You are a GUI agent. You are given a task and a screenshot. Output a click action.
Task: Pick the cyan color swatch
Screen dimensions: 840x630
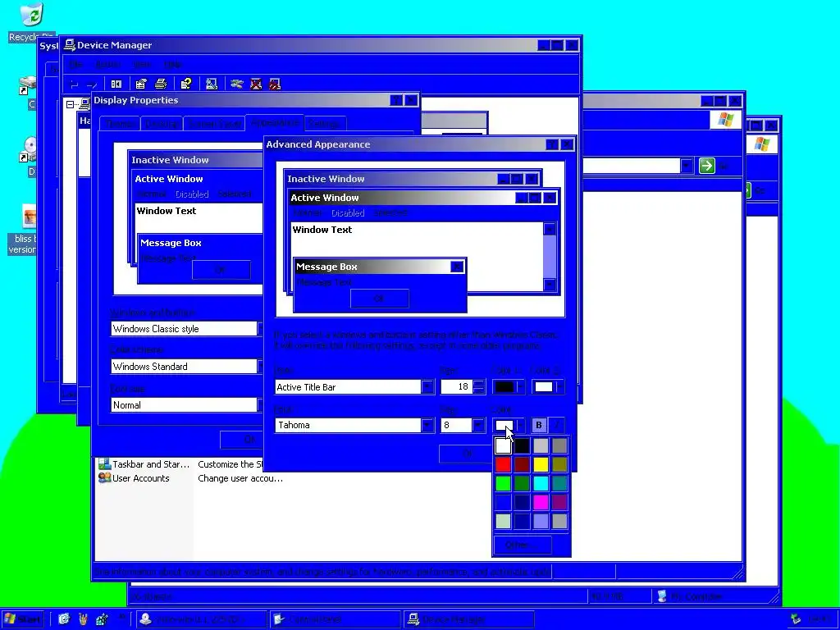coord(541,483)
